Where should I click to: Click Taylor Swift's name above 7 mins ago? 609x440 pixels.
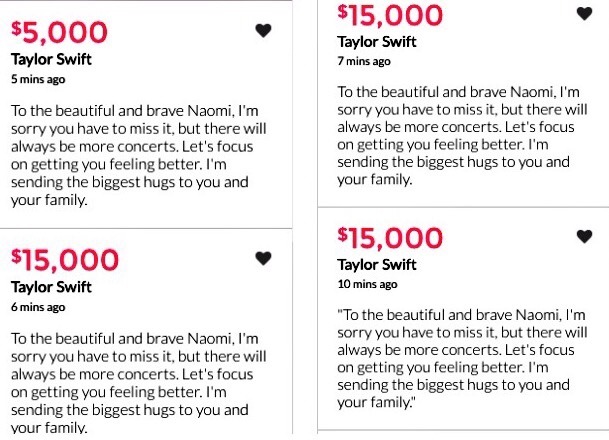[x=378, y=42]
